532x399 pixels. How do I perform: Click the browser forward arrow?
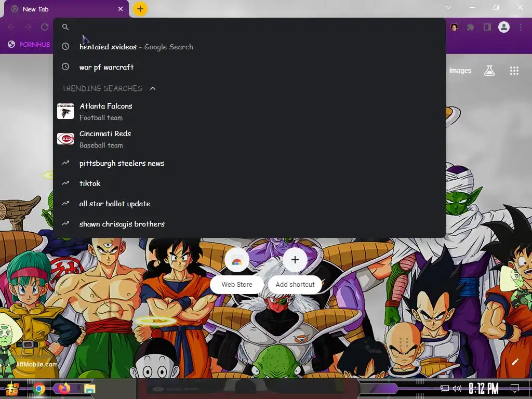[28, 27]
